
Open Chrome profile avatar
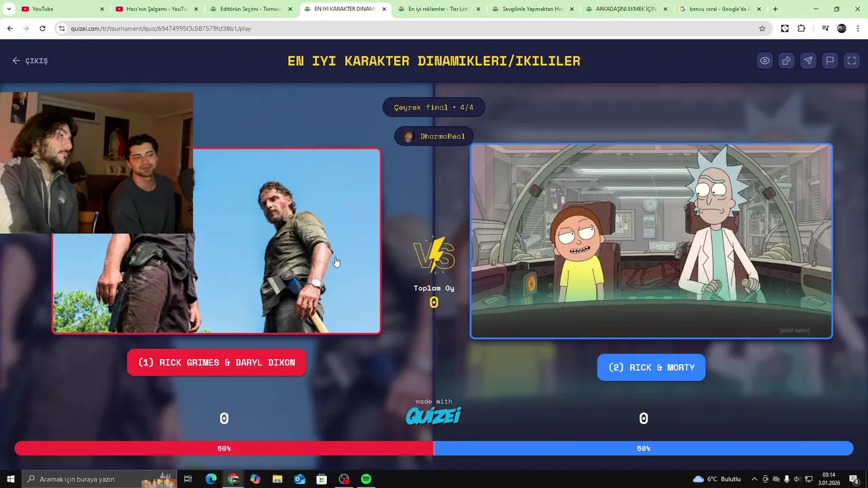tap(842, 28)
